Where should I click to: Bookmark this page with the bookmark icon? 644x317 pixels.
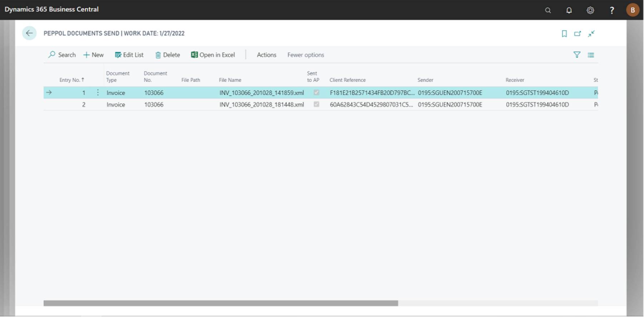coord(564,34)
